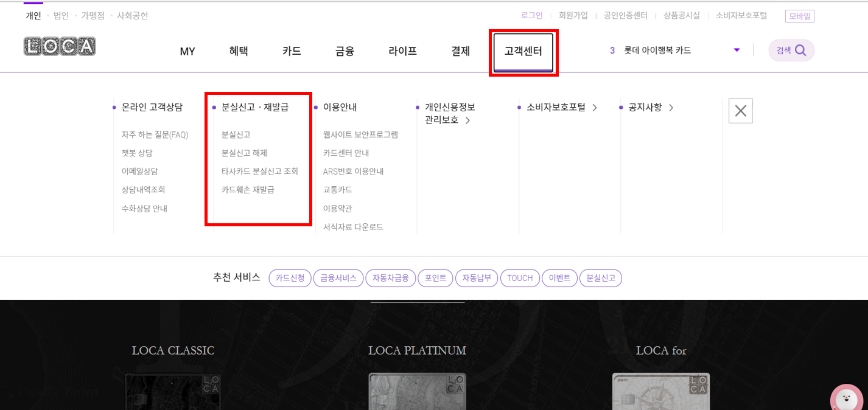Switch to the 법인 tab
The height and width of the screenshot is (410, 868).
[x=61, y=16]
